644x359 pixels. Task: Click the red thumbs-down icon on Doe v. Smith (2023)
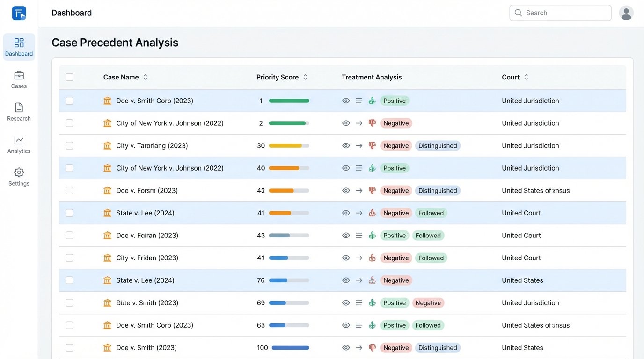[x=372, y=347]
